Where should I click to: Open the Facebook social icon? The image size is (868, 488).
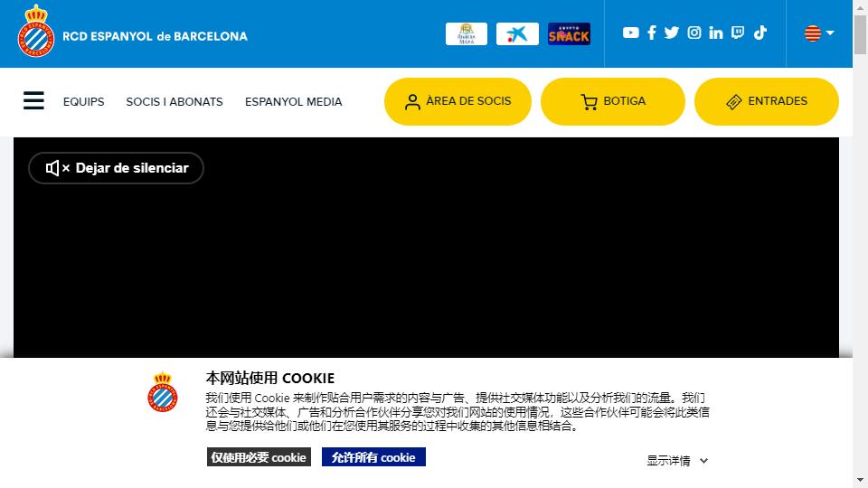tap(651, 33)
